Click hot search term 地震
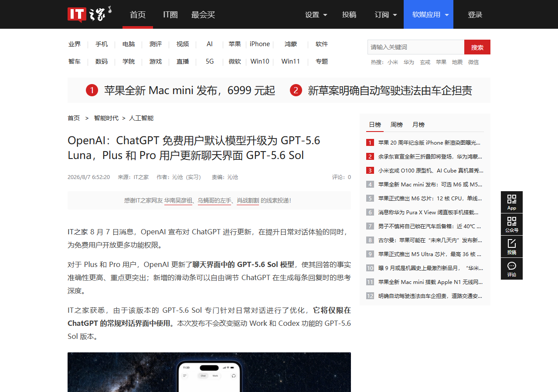 [x=457, y=62]
